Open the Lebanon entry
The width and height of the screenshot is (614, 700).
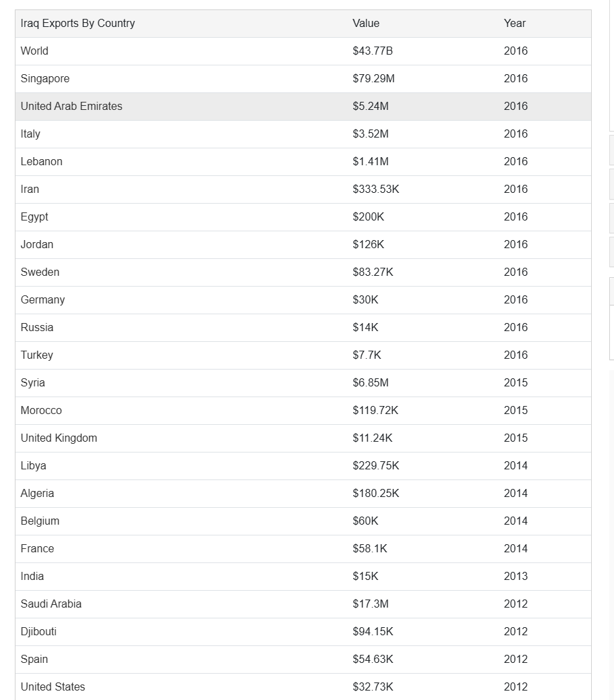[42, 162]
